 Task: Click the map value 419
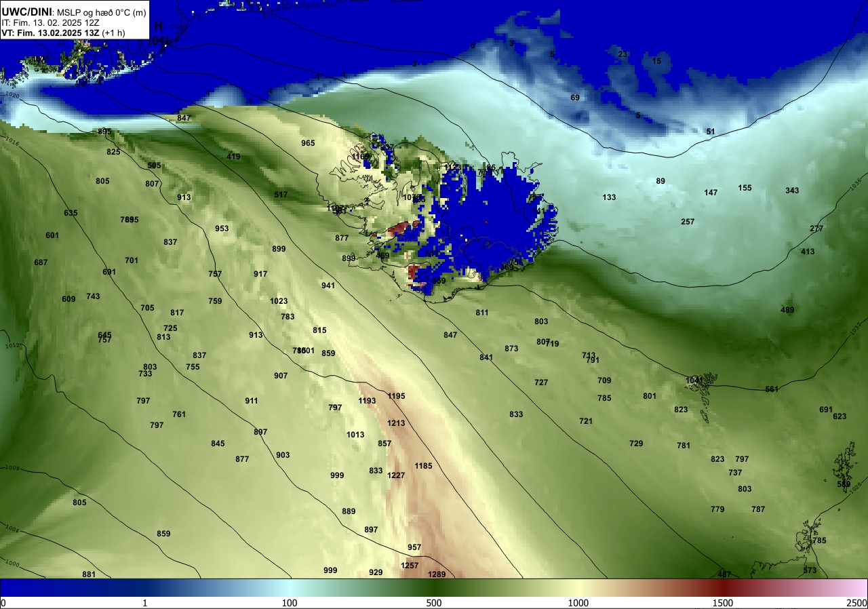pyautogui.click(x=233, y=157)
